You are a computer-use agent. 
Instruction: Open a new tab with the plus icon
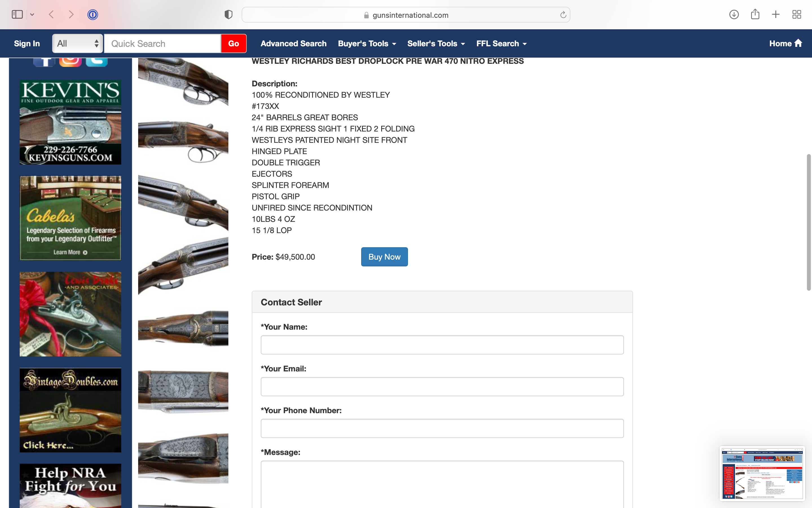(776, 14)
